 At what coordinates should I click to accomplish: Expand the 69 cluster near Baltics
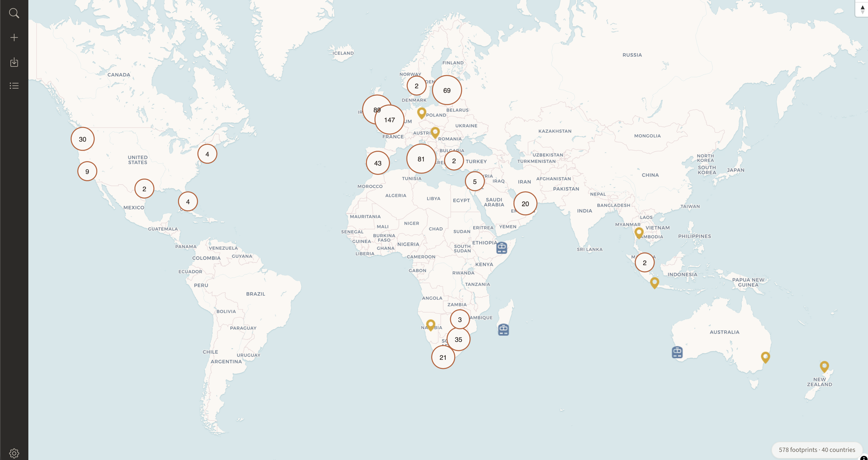click(446, 90)
